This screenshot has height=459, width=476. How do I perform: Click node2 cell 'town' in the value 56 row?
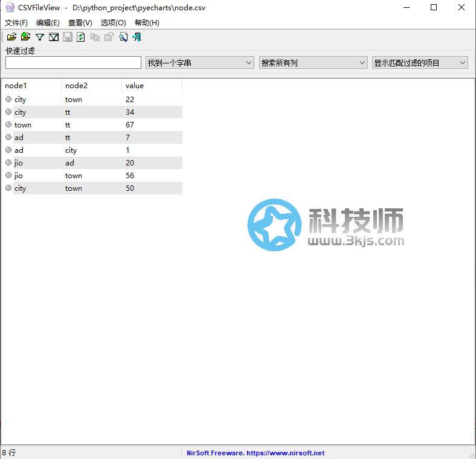click(74, 176)
